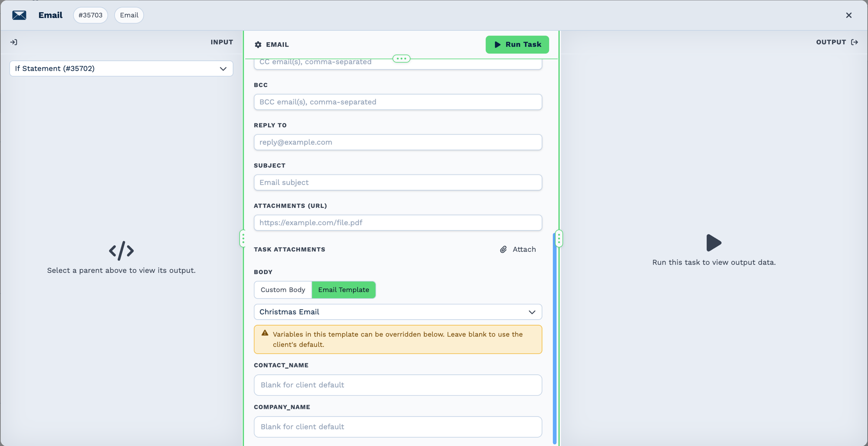Click the TASK ATTACHMENTS label

coord(289,249)
